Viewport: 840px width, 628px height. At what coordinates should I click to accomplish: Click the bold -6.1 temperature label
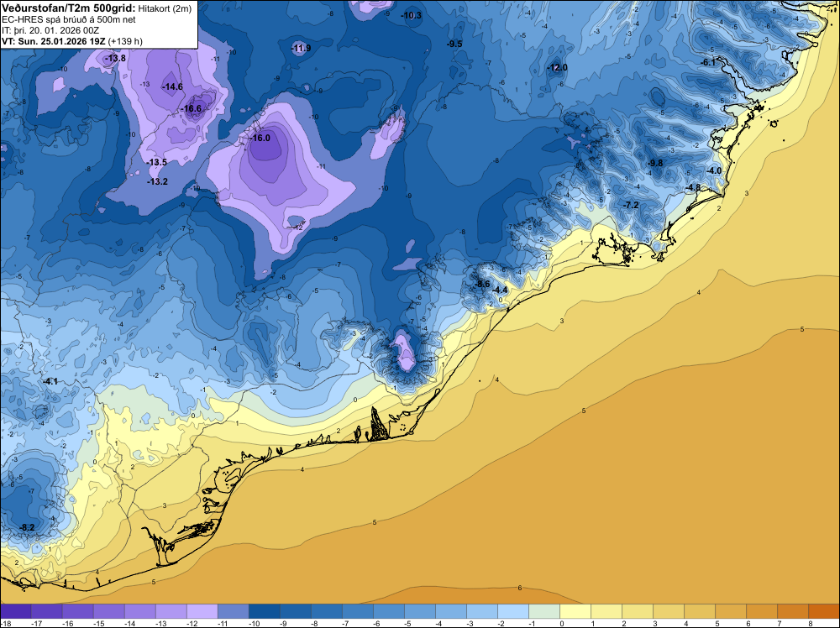click(708, 63)
